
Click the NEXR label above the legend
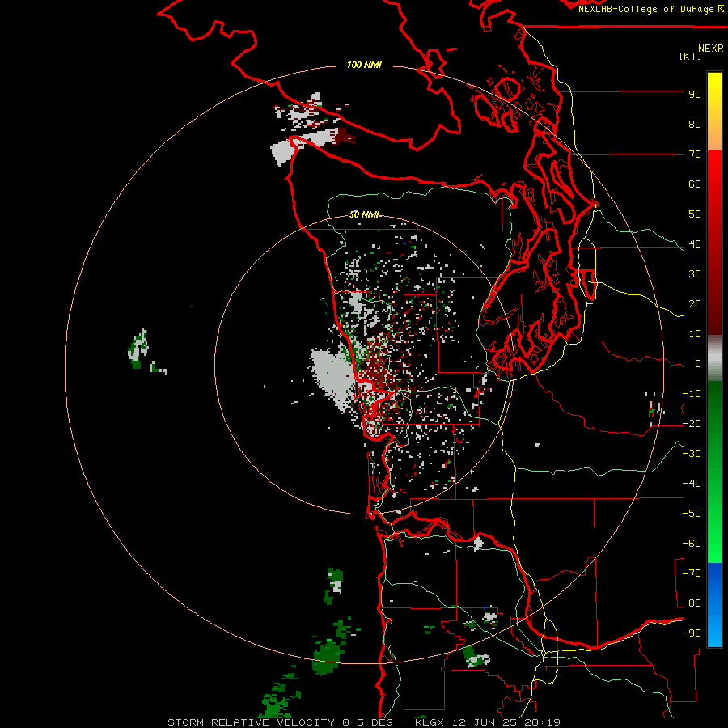coord(710,49)
